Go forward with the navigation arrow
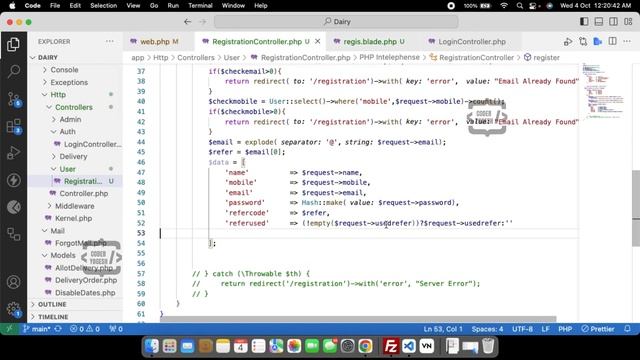The width and height of the screenshot is (640, 360). [202, 22]
